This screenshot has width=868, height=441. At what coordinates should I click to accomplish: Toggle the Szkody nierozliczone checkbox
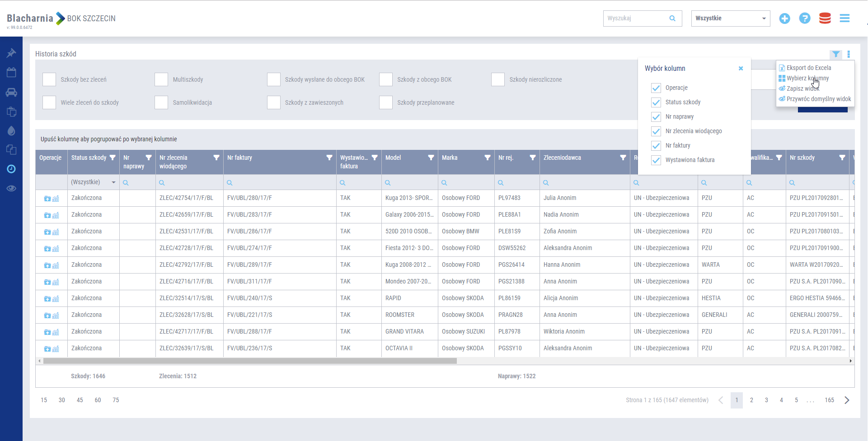click(x=497, y=79)
